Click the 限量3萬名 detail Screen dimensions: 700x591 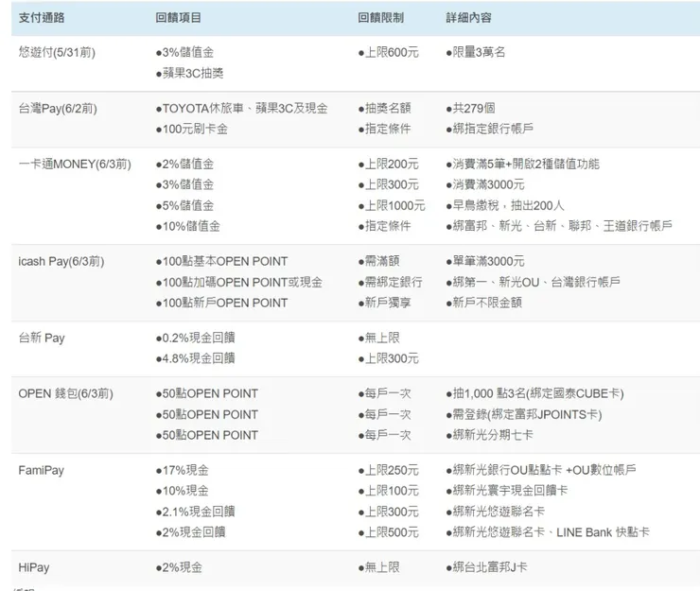[476, 53]
